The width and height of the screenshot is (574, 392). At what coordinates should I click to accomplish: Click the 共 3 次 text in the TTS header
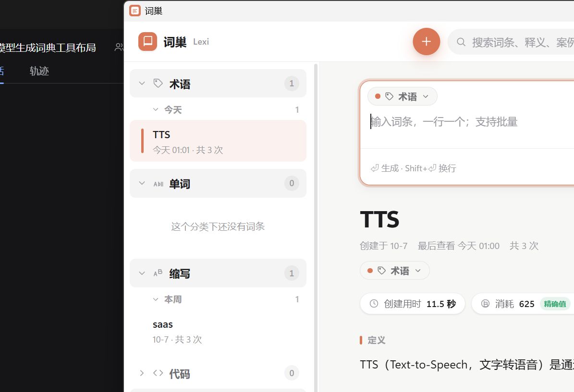524,246
